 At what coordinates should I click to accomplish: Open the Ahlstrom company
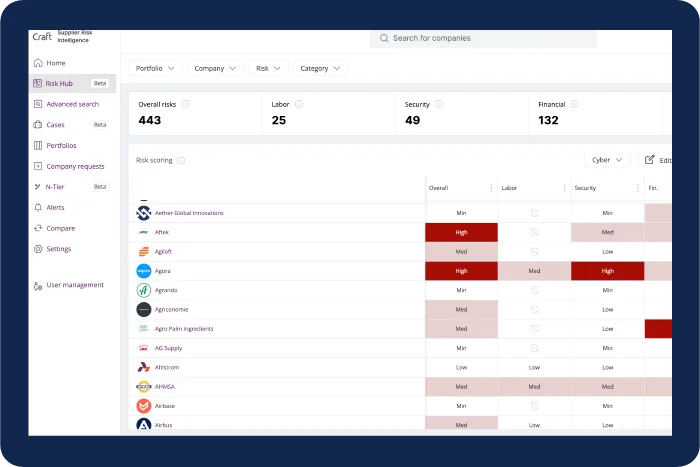pyautogui.click(x=167, y=367)
